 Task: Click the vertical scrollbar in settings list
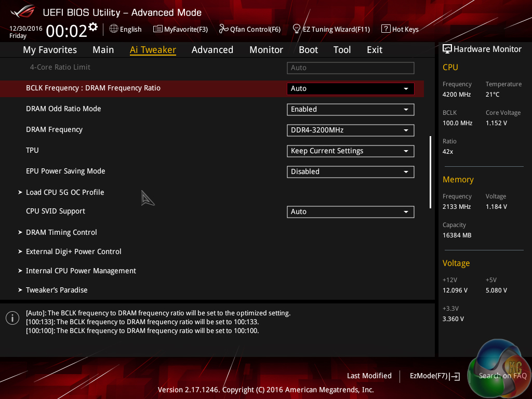[x=430, y=172]
